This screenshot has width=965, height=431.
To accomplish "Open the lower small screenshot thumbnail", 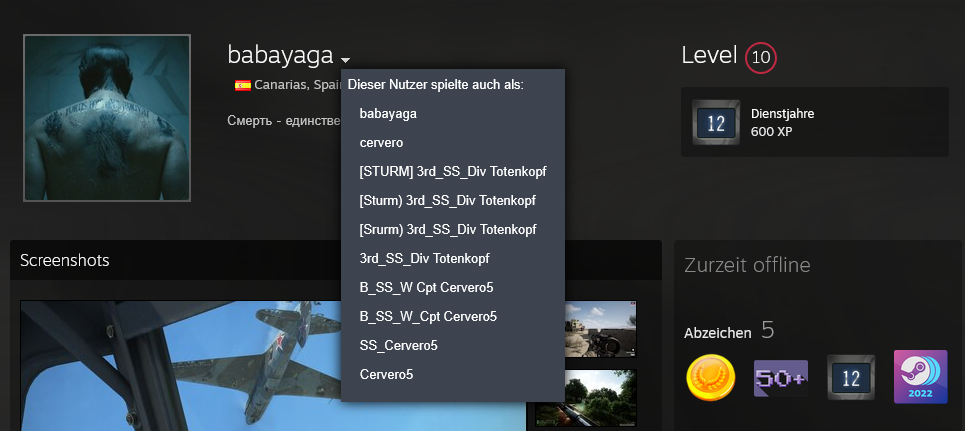I will coord(600,399).
